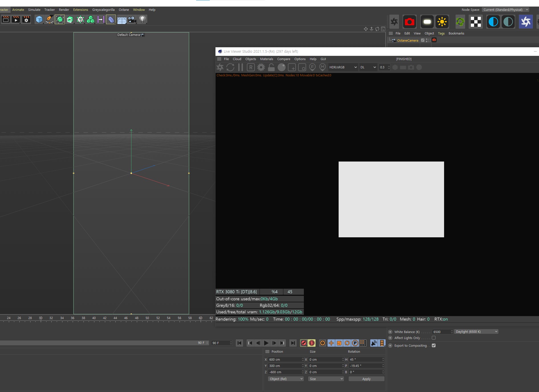
Task: Select the Spline Pen tool
Action: pos(49,19)
